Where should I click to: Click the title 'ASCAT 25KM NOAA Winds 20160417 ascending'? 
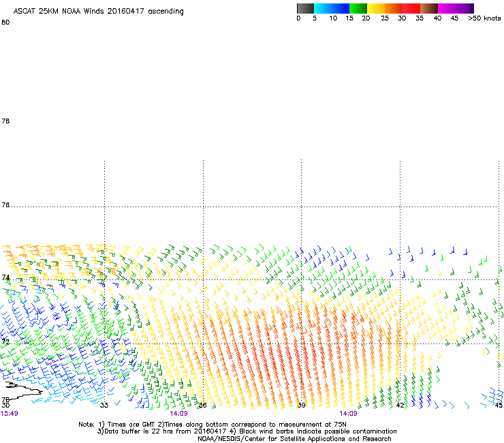pyautogui.click(x=98, y=12)
